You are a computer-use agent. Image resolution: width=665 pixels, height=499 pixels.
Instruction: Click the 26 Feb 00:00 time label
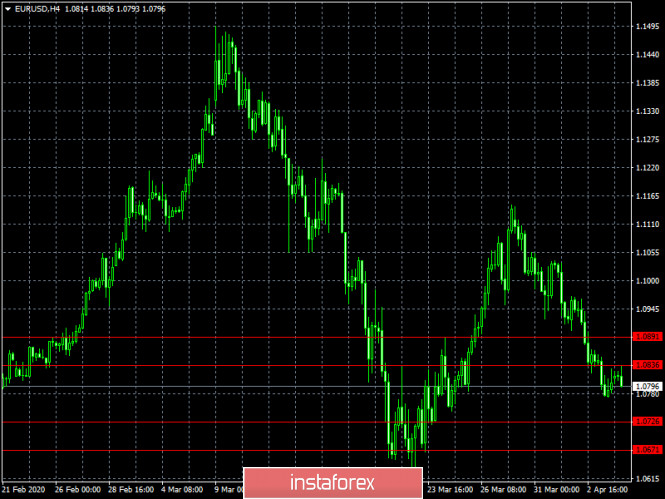(x=77, y=491)
